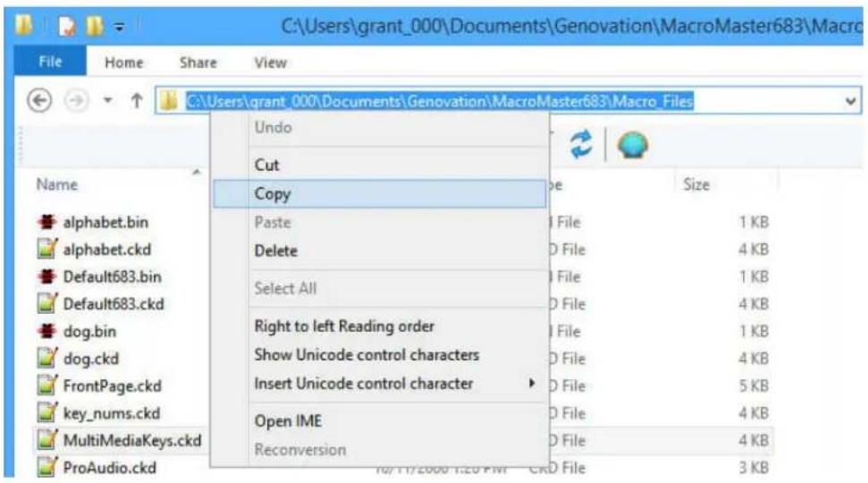Screen dimensions: 868x483
Task: Click the highlighted path in address bar
Action: 440,101
